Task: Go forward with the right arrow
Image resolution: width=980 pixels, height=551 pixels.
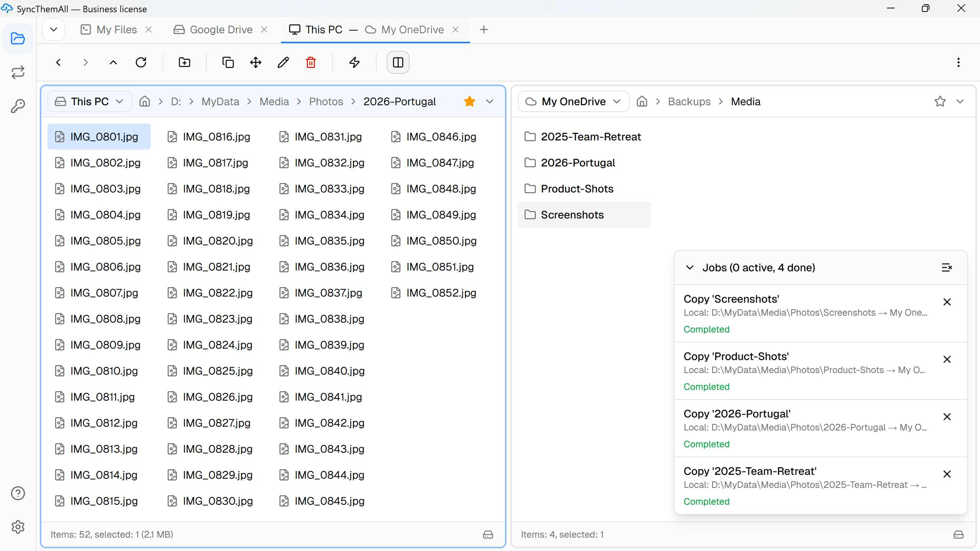Action: (x=86, y=62)
